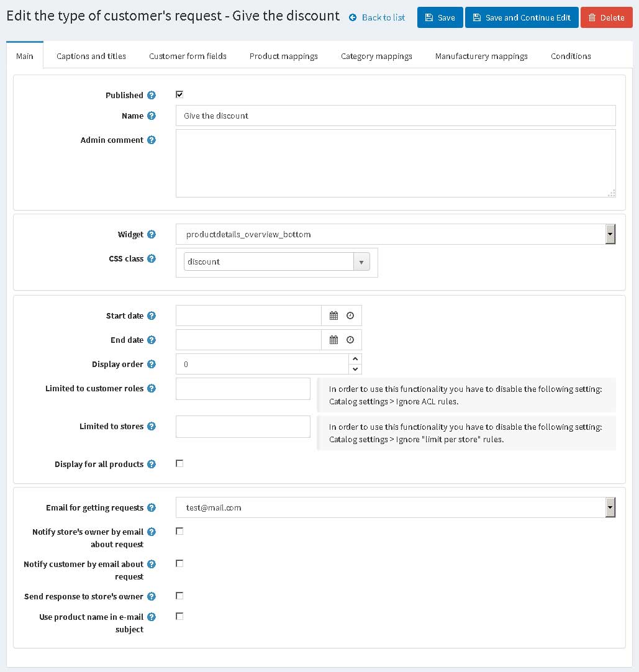Screen dimensions: 639x672
Task: Select the Main tab
Action: click(x=24, y=56)
